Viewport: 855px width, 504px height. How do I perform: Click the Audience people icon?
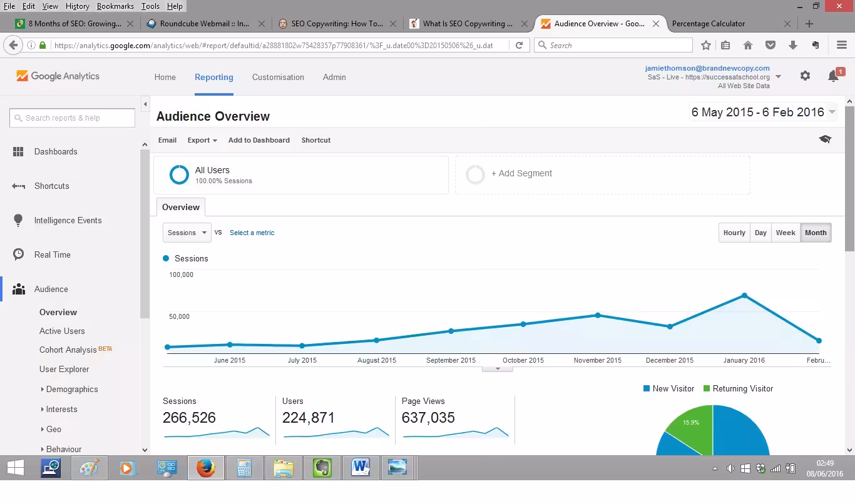pyautogui.click(x=19, y=289)
